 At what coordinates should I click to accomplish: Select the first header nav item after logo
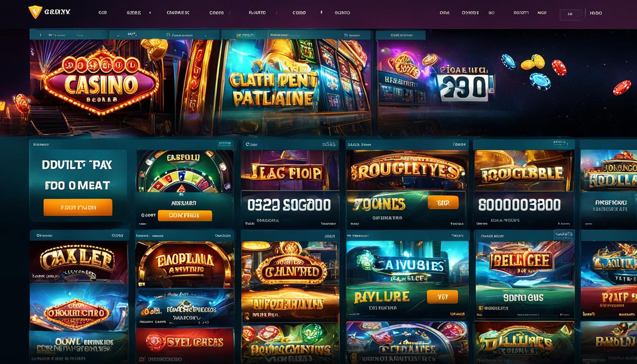[x=102, y=13]
